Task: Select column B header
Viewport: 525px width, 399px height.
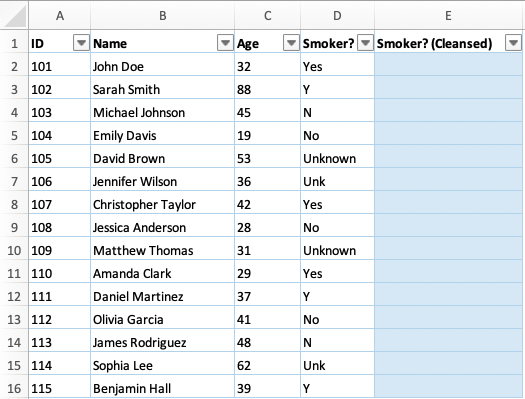Action: tap(162, 15)
